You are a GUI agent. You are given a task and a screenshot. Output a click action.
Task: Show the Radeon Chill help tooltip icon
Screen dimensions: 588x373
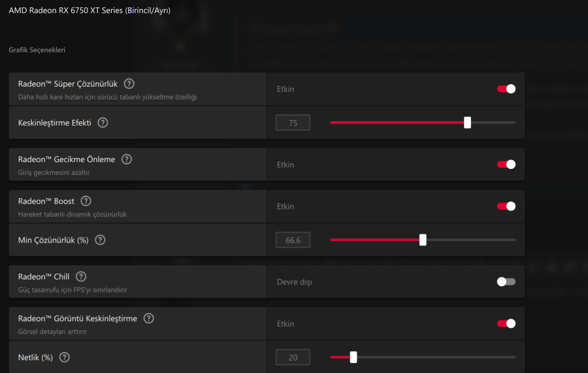pyautogui.click(x=81, y=276)
